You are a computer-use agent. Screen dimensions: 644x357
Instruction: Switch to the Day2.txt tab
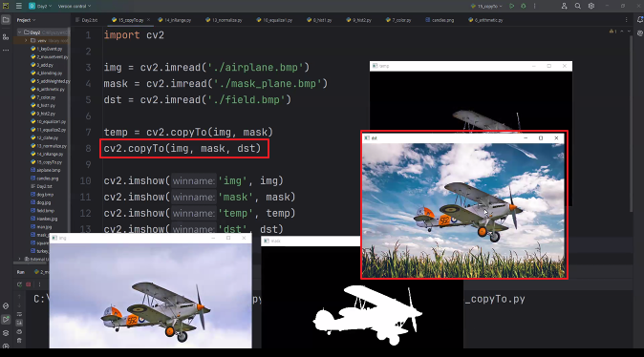[87, 20]
